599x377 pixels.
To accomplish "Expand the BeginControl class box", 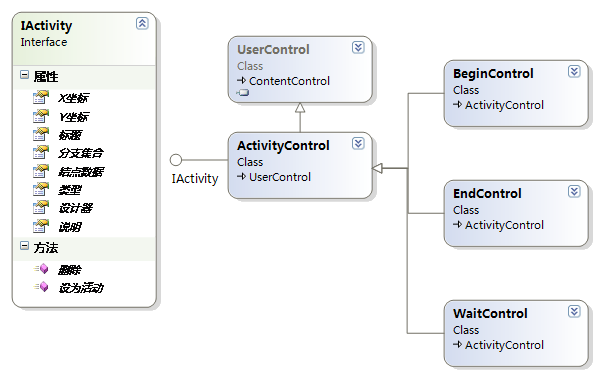I will (574, 71).
